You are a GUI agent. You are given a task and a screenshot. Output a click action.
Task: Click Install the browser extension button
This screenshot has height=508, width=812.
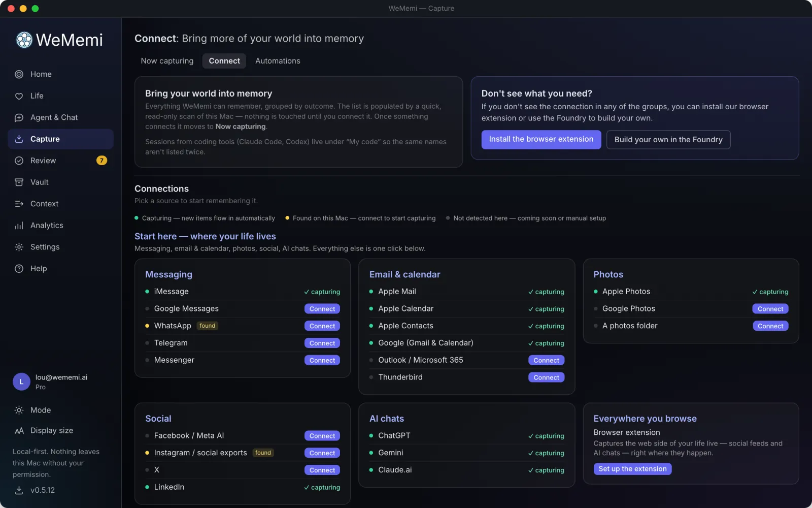tap(541, 139)
